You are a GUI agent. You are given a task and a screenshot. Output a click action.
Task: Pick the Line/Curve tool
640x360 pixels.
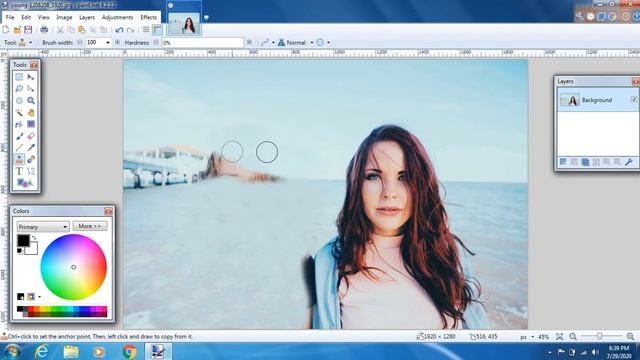(31, 171)
